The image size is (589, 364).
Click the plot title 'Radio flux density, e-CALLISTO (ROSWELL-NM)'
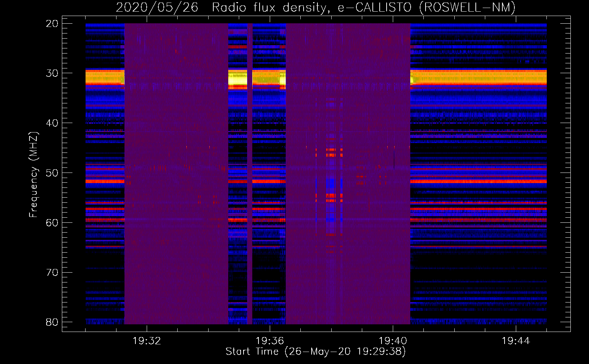(364, 7)
